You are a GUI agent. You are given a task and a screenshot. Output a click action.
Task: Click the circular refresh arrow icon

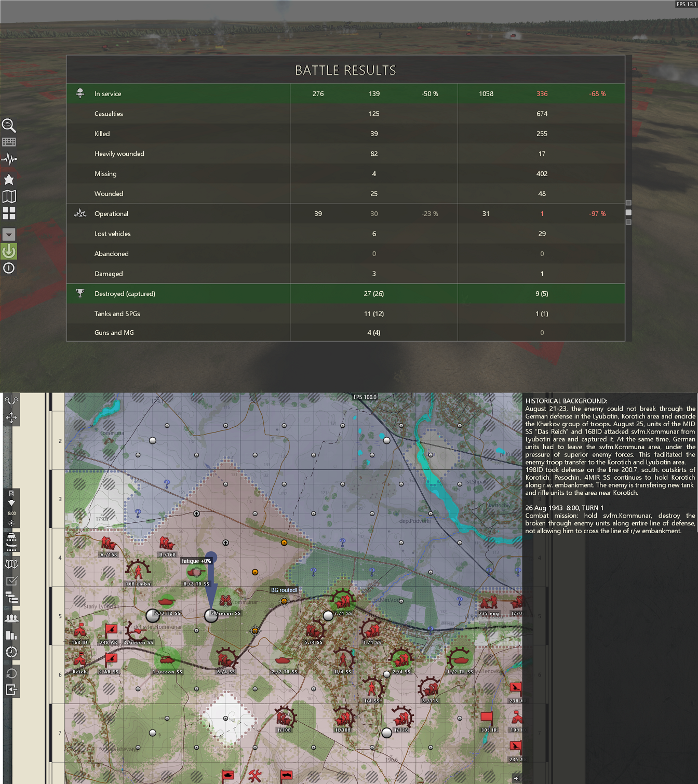[x=11, y=673]
